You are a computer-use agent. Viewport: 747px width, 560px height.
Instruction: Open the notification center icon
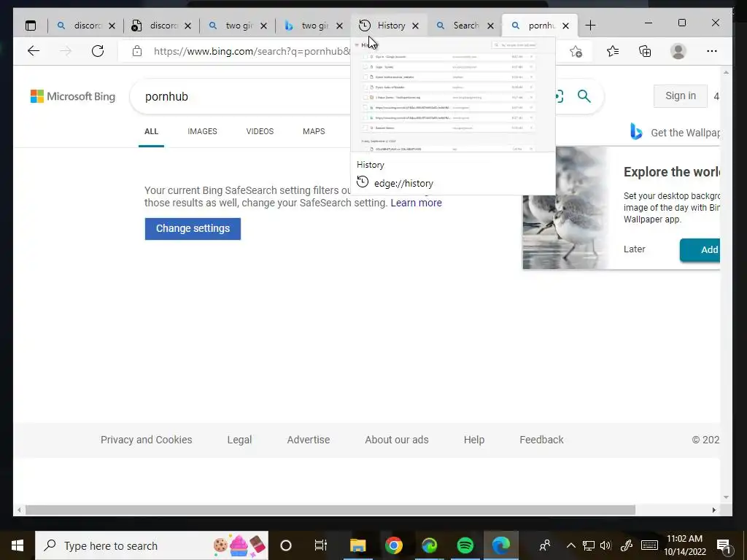(724, 545)
